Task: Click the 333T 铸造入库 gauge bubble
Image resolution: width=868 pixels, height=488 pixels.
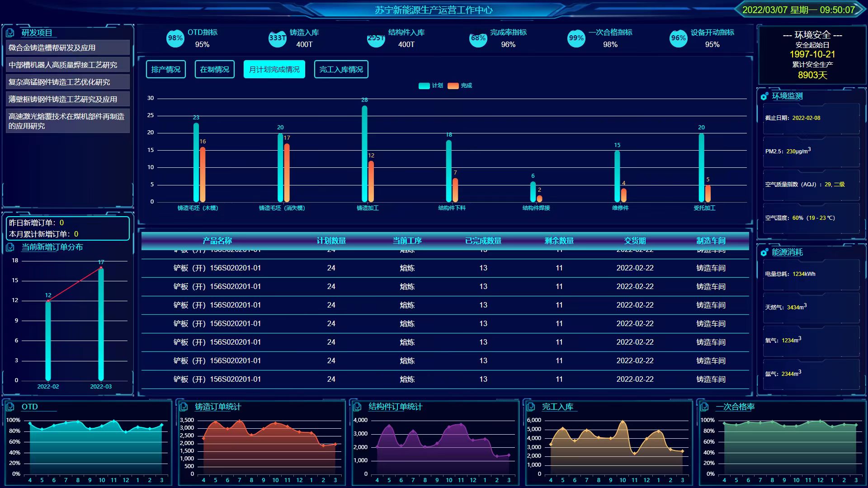Action: click(277, 38)
